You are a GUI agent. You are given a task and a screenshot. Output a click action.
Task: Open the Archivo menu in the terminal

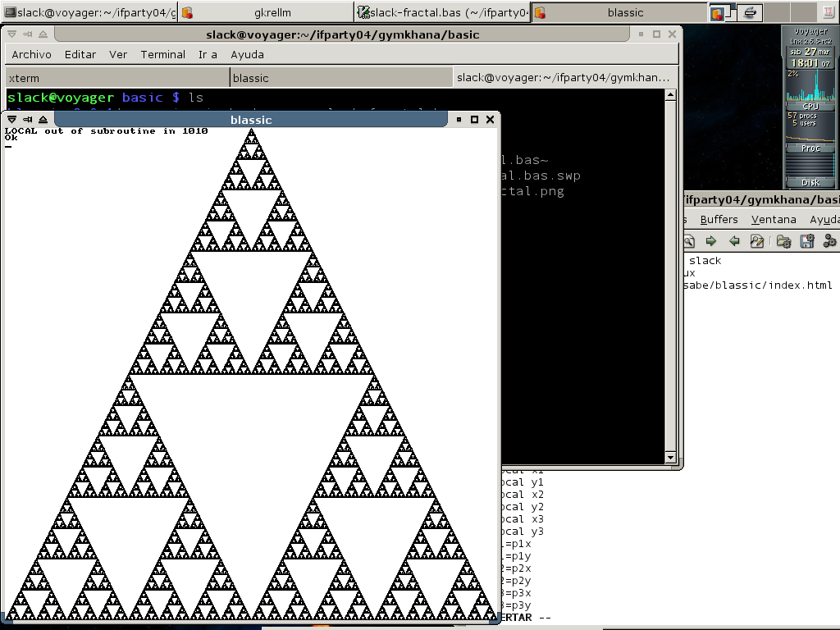point(31,54)
